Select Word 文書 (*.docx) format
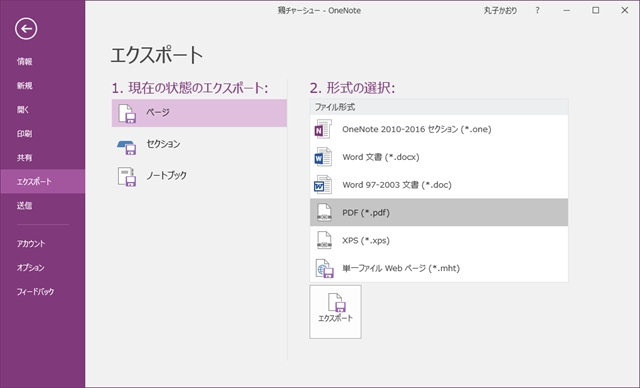This screenshot has height=388, width=640. 439,157
